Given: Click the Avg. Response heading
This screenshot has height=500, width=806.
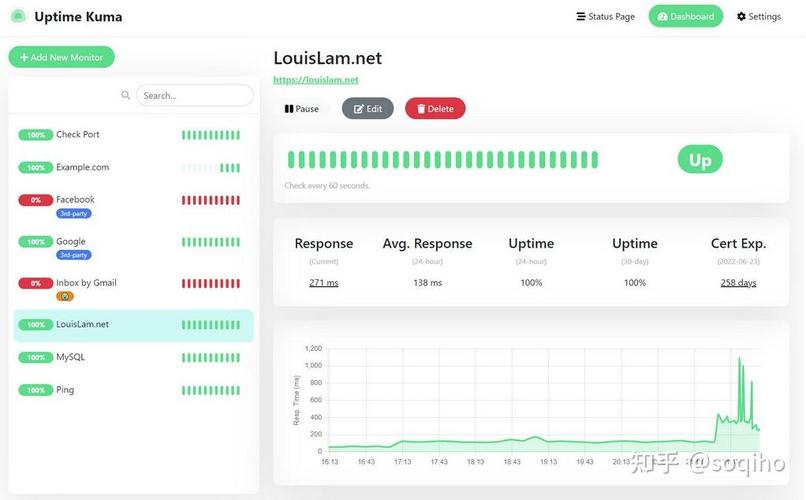Looking at the screenshot, I should [x=427, y=244].
